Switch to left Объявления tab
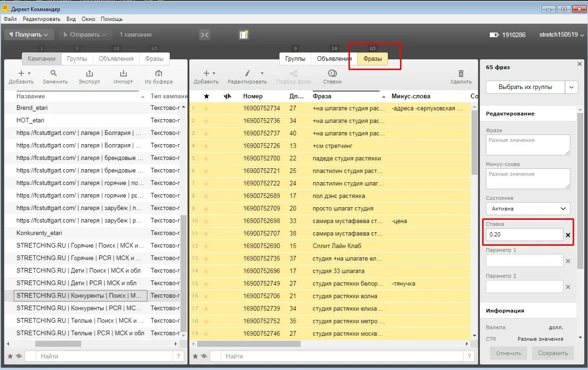This screenshot has height=370, width=588. [116, 59]
